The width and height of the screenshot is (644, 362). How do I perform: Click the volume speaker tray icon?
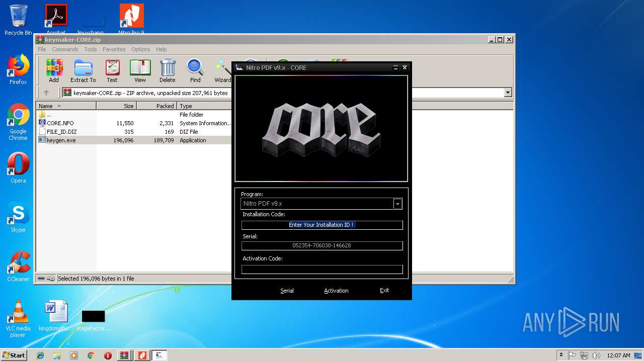tap(596, 355)
